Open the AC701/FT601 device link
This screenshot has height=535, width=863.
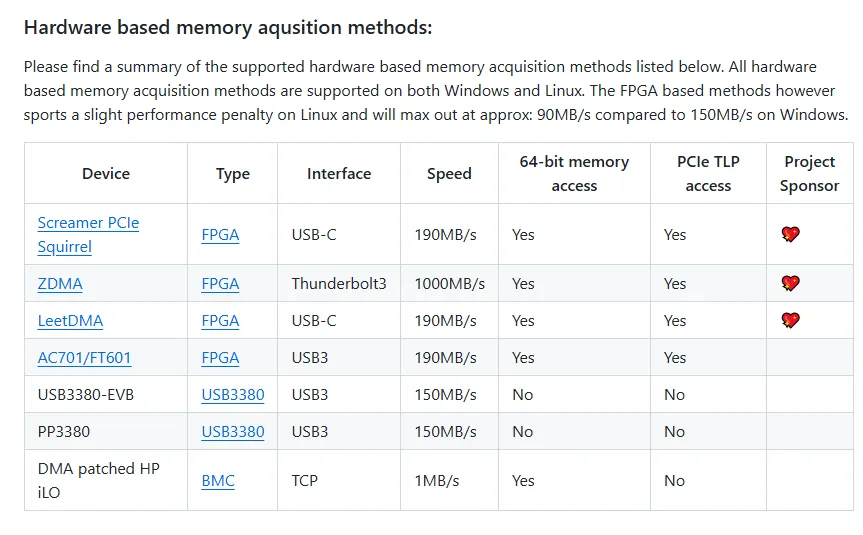(84, 358)
